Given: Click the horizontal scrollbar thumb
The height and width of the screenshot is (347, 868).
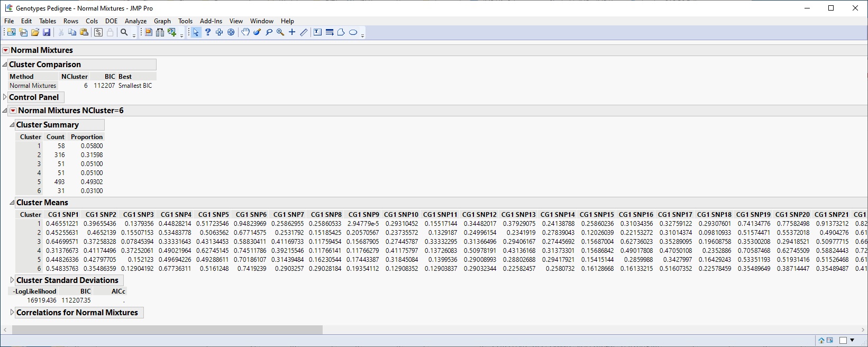Looking at the screenshot, I should (x=167, y=330).
